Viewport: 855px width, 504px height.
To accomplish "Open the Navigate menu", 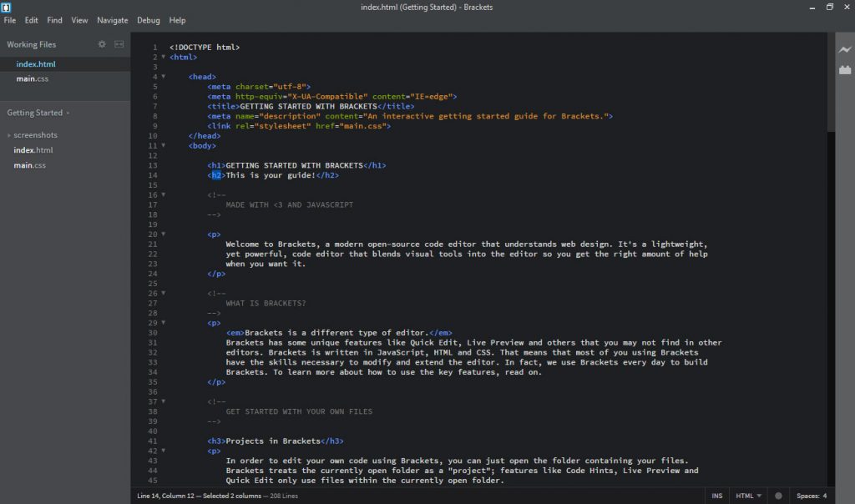I will [x=113, y=20].
